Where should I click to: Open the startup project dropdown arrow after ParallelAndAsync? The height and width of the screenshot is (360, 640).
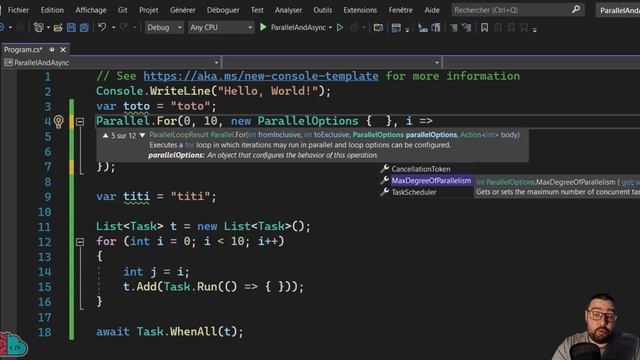pos(330,27)
